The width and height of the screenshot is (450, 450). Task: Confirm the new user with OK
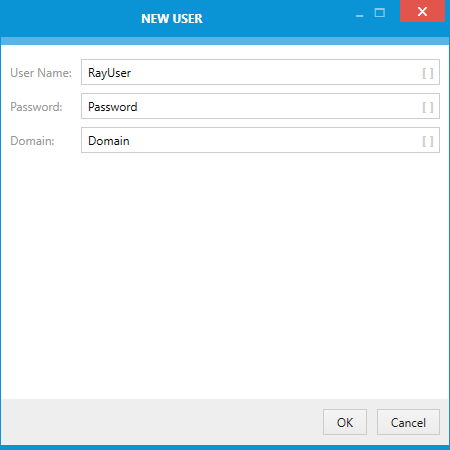(x=345, y=422)
